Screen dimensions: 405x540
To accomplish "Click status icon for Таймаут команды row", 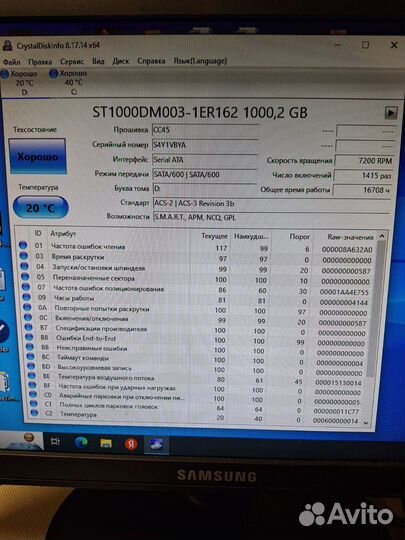I will pos(31,356).
